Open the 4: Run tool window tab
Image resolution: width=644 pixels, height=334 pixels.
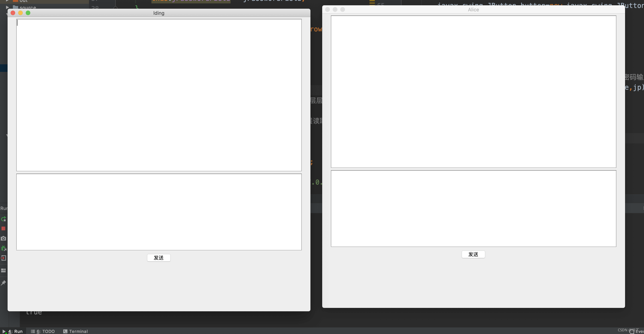(13, 331)
